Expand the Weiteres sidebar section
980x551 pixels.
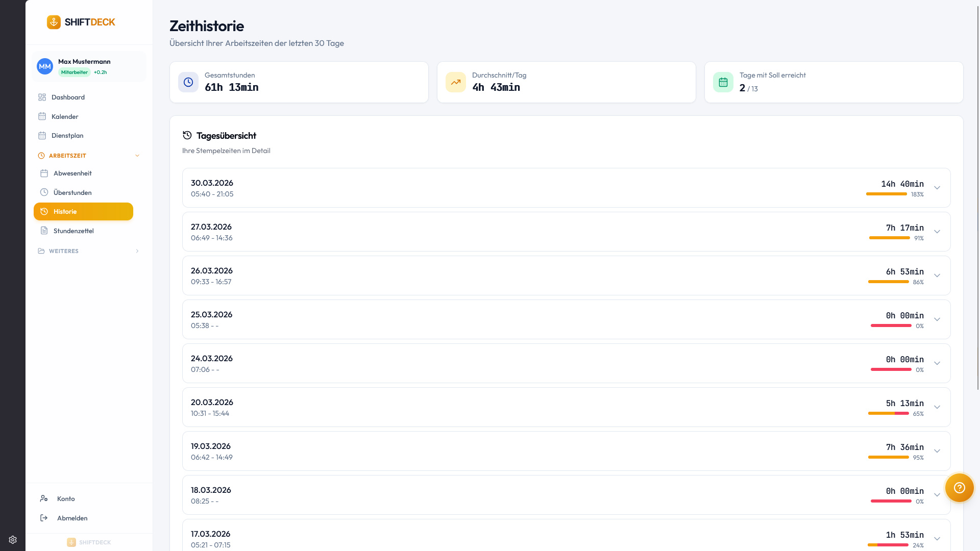point(137,251)
